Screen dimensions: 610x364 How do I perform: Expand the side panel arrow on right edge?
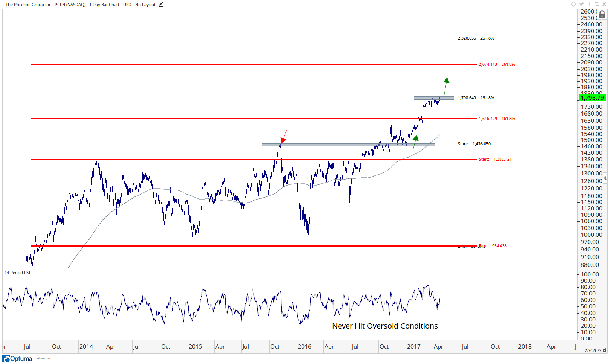[605, 178]
